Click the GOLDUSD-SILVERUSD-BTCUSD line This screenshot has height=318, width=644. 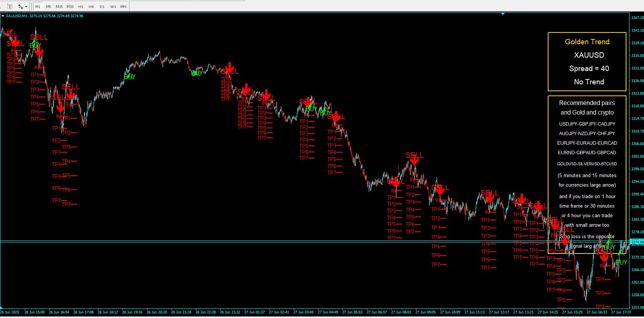pos(587,164)
